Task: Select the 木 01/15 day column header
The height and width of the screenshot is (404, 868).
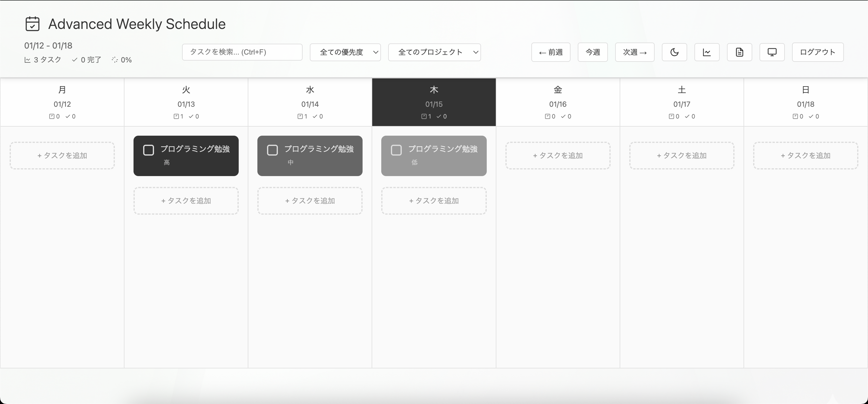Action: tap(434, 102)
